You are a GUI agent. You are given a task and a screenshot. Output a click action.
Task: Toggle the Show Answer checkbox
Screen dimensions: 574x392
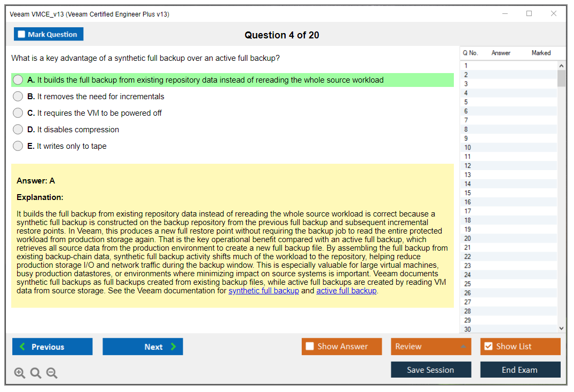pos(310,346)
